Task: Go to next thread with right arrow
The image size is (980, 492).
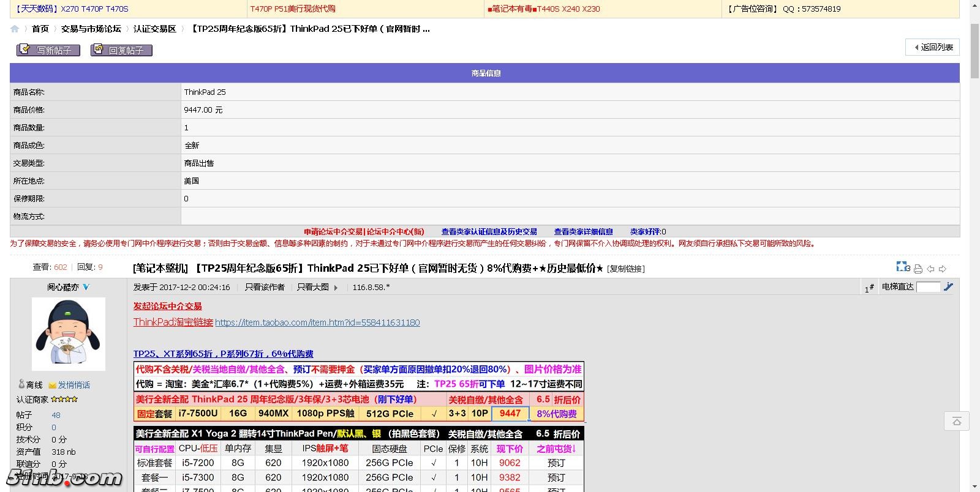Action: (x=943, y=269)
